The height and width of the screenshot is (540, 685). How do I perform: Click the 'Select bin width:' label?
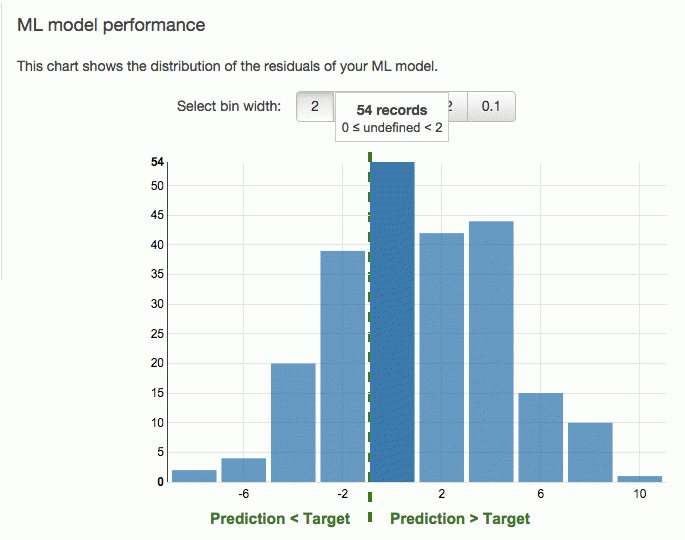click(229, 106)
